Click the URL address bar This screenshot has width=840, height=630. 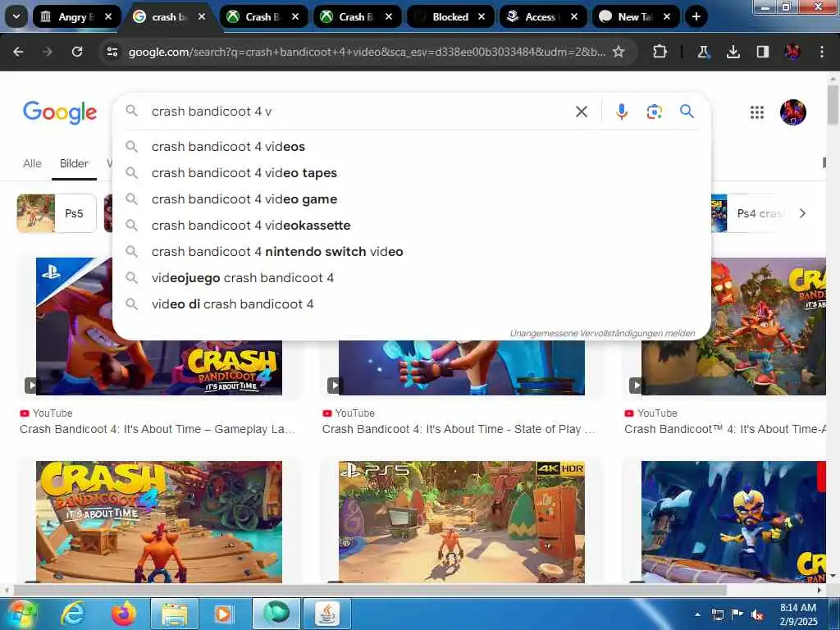[x=367, y=52]
